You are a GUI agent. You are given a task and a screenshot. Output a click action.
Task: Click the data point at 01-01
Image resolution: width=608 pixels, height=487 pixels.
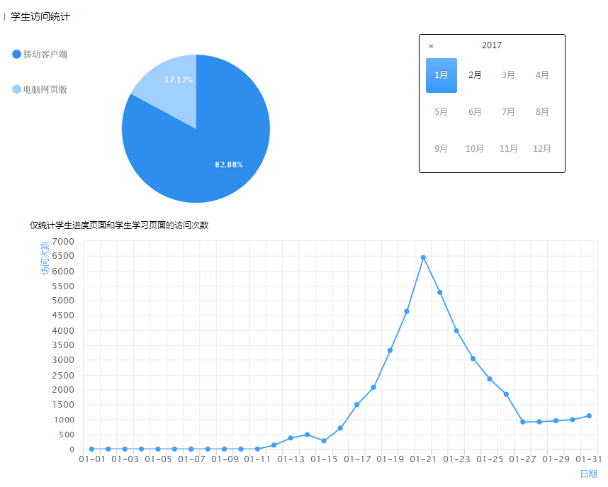point(92,449)
